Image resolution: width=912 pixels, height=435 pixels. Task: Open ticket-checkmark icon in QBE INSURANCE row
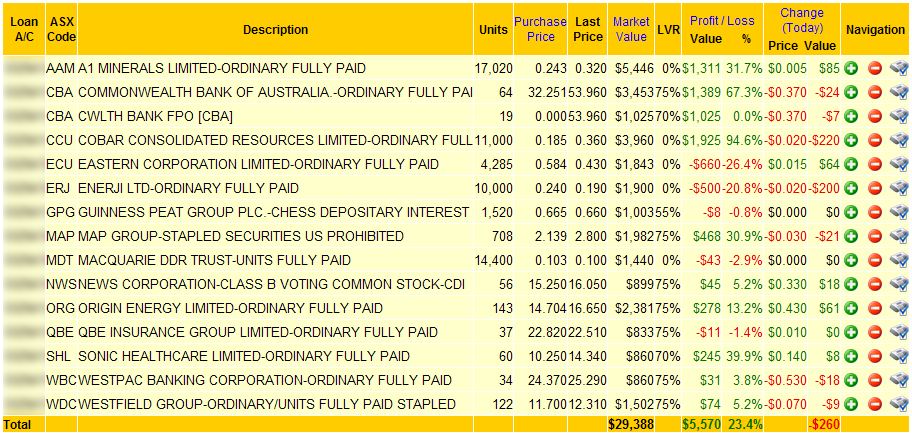pos(899,333)
